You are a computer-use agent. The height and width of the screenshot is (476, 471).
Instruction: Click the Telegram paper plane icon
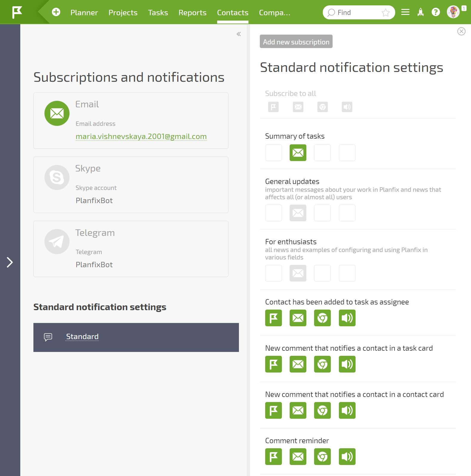pos(57,242)
